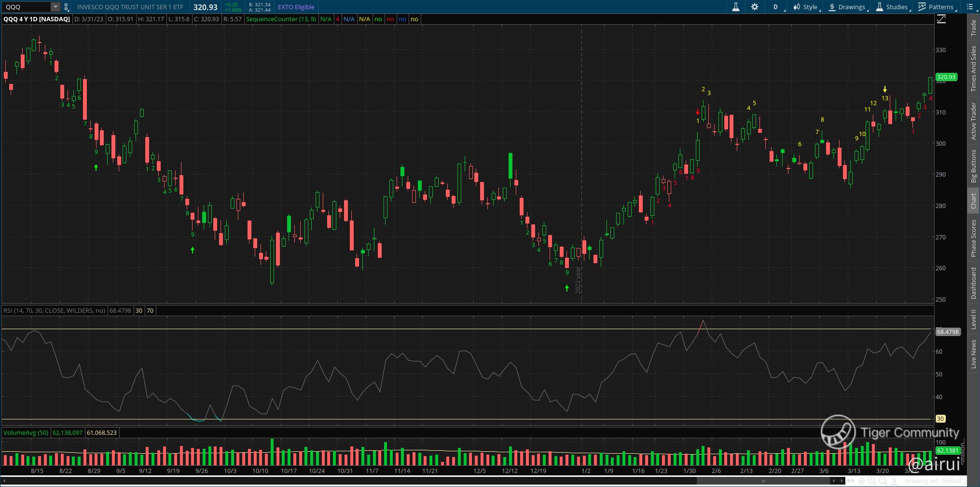Open the flask icon beside the gear
Screen dimensions: 980x487
(736, 7)
